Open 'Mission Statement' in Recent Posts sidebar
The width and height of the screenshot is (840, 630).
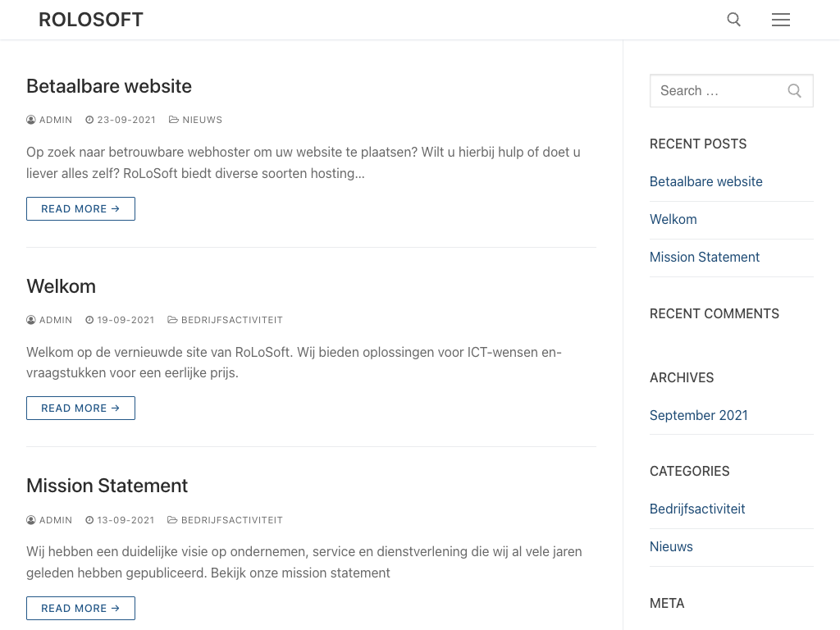[x=704, y=257]
